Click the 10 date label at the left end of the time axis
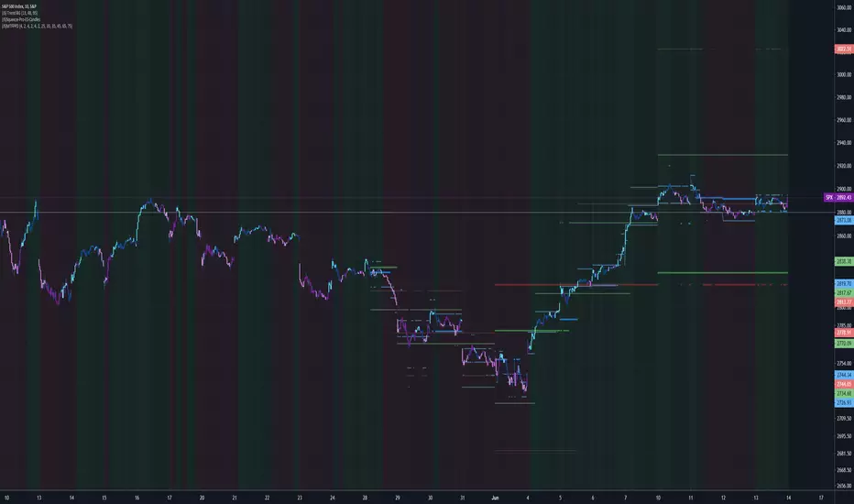854x504 pixels. click(x=6, y=498)
